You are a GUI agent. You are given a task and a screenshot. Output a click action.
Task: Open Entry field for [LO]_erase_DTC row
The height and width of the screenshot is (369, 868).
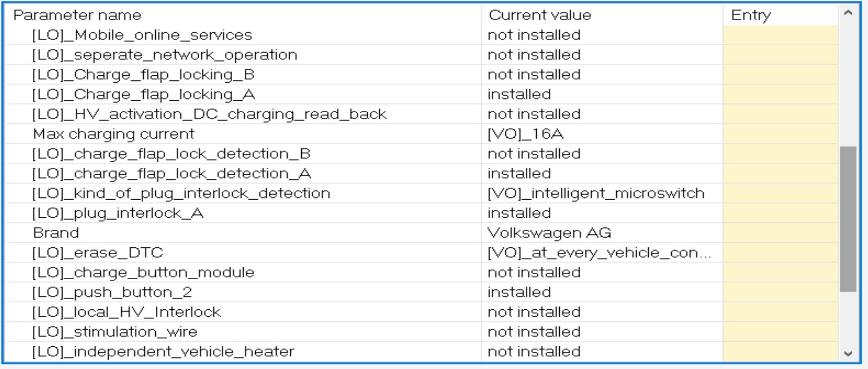(780, 253)
